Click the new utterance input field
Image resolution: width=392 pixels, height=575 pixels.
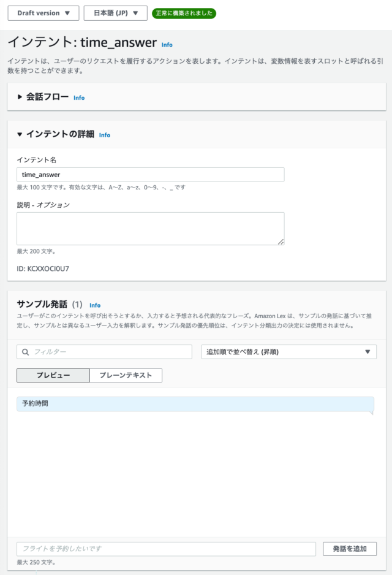click(167, 549)
